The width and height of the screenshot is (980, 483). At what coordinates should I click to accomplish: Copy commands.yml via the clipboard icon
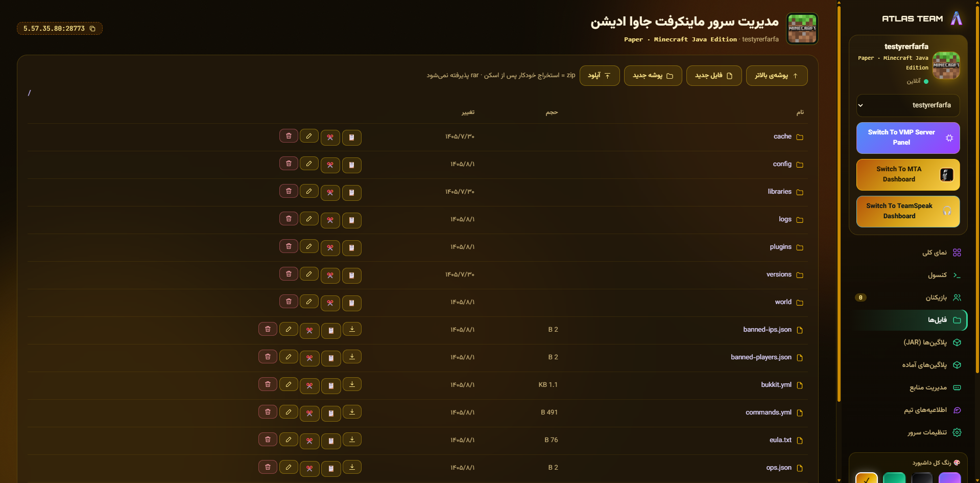(331, 413)
